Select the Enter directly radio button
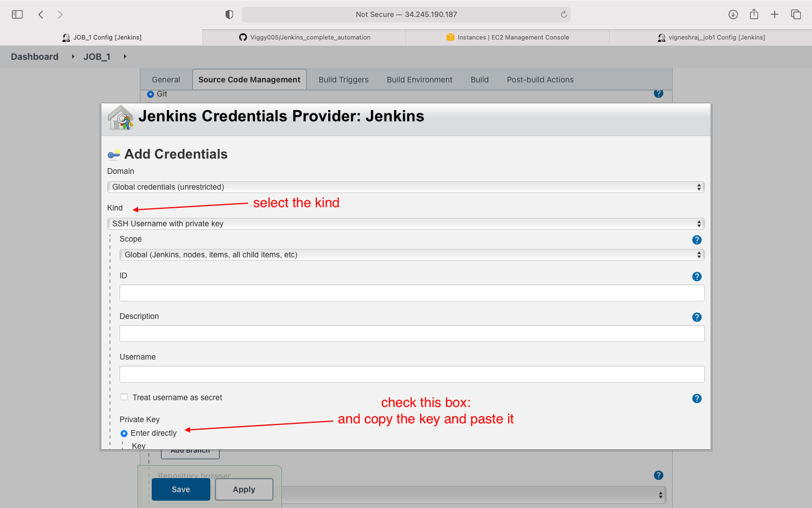The height and width of the screenshot is (508, 812). [124, 433]
